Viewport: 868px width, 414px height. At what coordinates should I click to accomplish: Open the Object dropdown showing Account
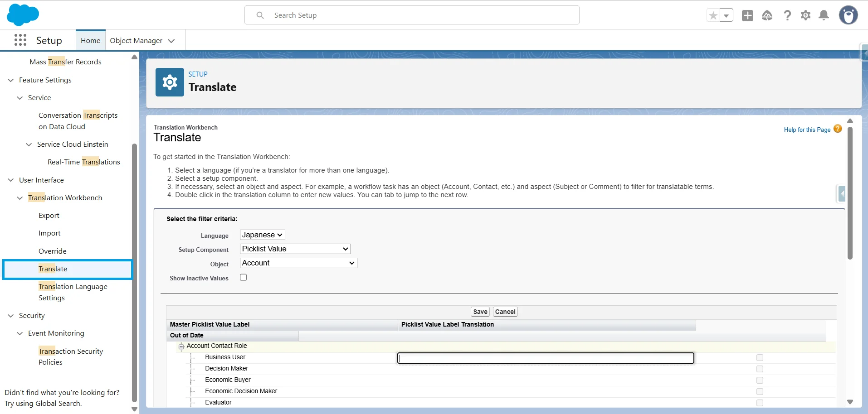click(298, 263)
